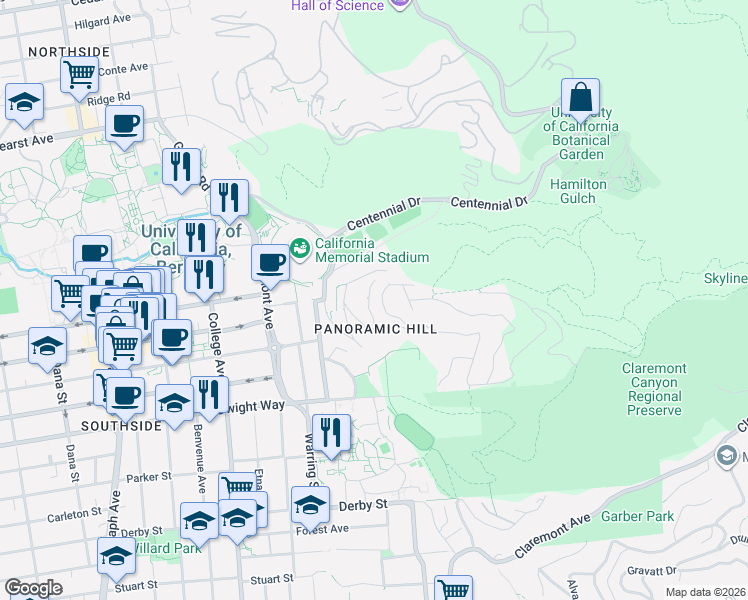Select the graduation cap marker on Dana St
This screenshot has width=748, height=600.
47,348
